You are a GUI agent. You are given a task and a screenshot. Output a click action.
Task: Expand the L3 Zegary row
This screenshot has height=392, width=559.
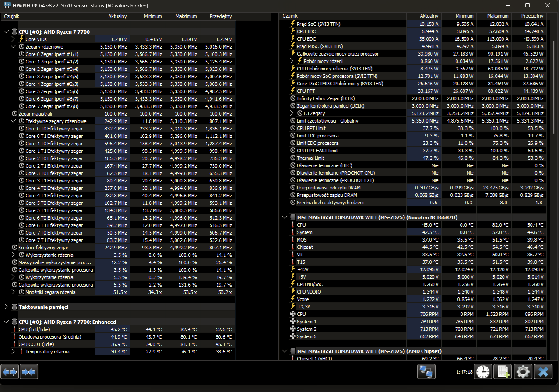pyautogui.click(x=292, y=113)
